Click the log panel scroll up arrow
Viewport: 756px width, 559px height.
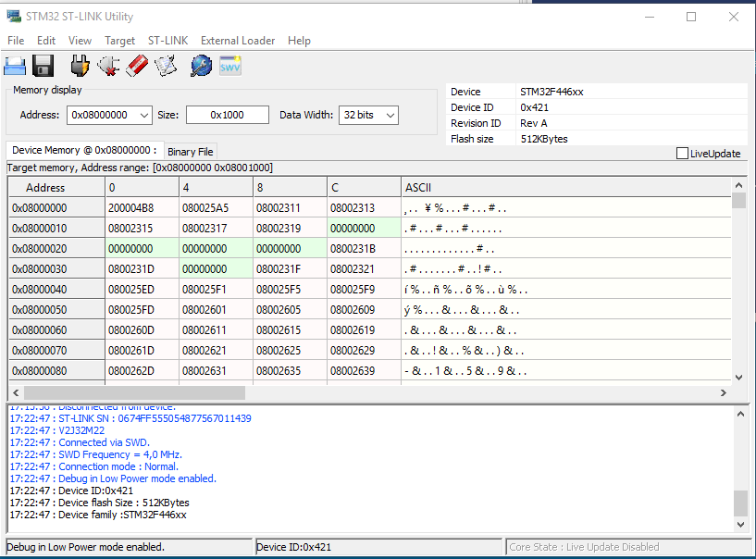740,414
